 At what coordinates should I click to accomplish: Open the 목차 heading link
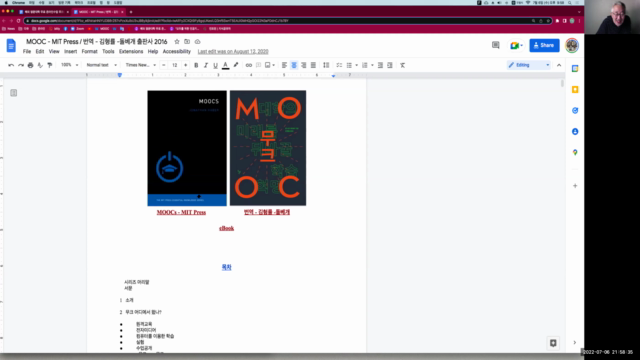pyautogui.click(x=227, y=267)
